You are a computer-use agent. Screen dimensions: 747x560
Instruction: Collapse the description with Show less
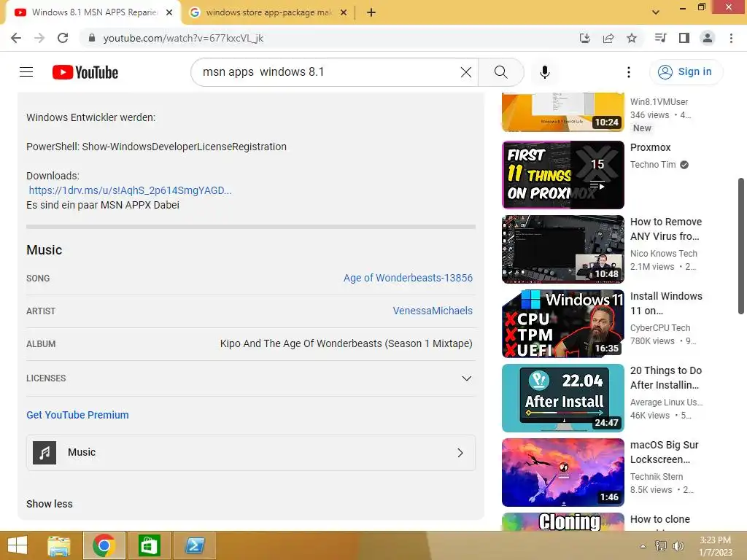50,504
